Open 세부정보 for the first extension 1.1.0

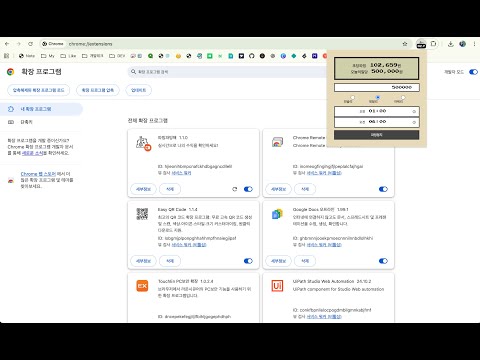143,189
